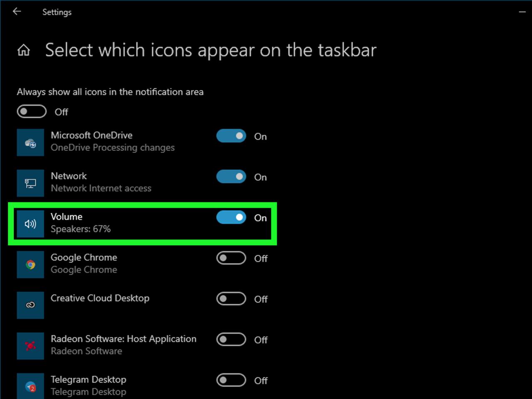Click the Volume label text
The height and width of the screenshot is (399, 532).
pyautogui.click(x=66, y=217)
